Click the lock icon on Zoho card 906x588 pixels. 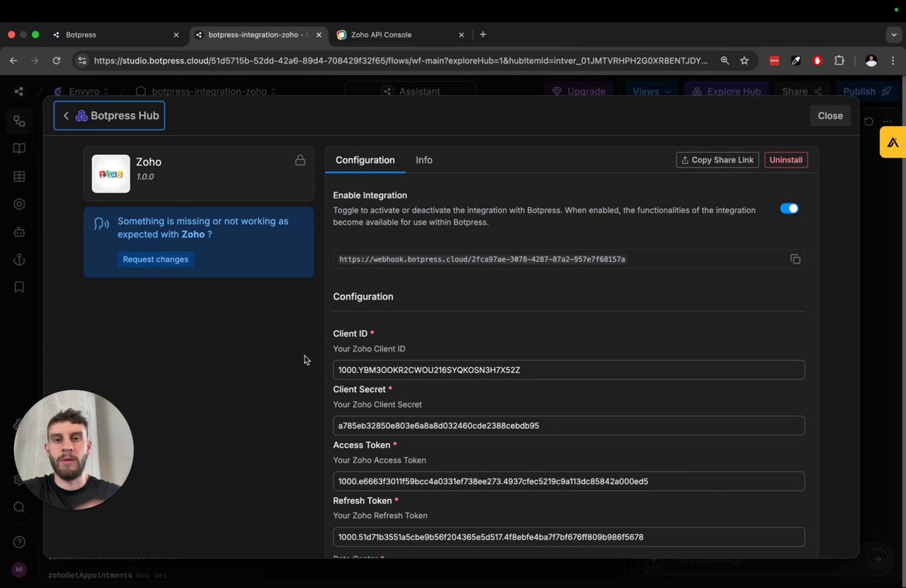(300, 161)
